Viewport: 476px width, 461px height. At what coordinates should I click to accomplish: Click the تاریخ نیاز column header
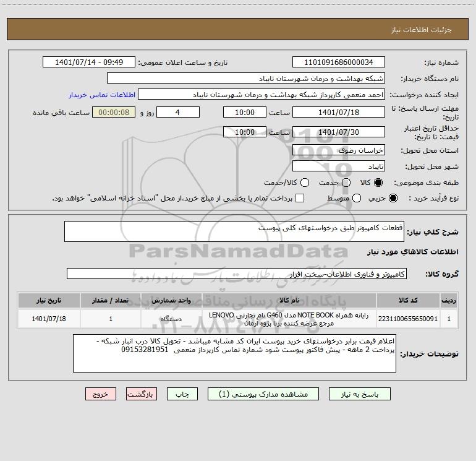pos(49,300)
